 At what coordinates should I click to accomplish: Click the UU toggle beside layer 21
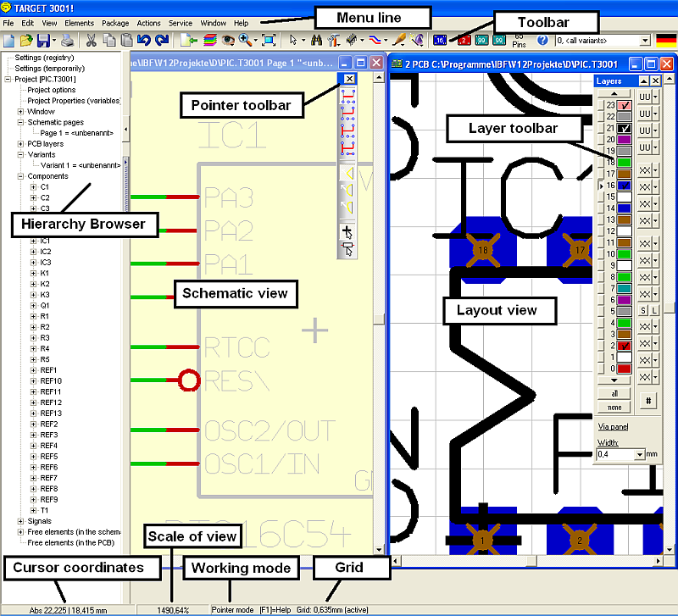click(646, 129)
